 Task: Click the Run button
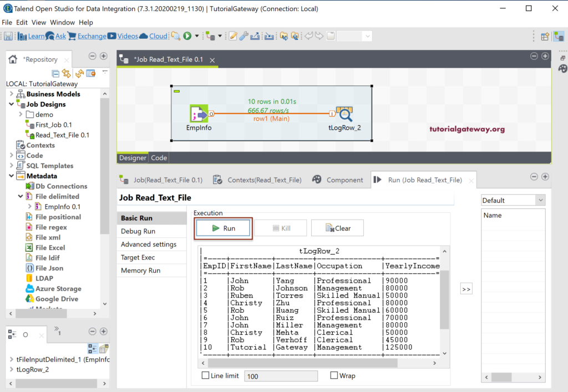pyautogui.click(x=223, y=228)
